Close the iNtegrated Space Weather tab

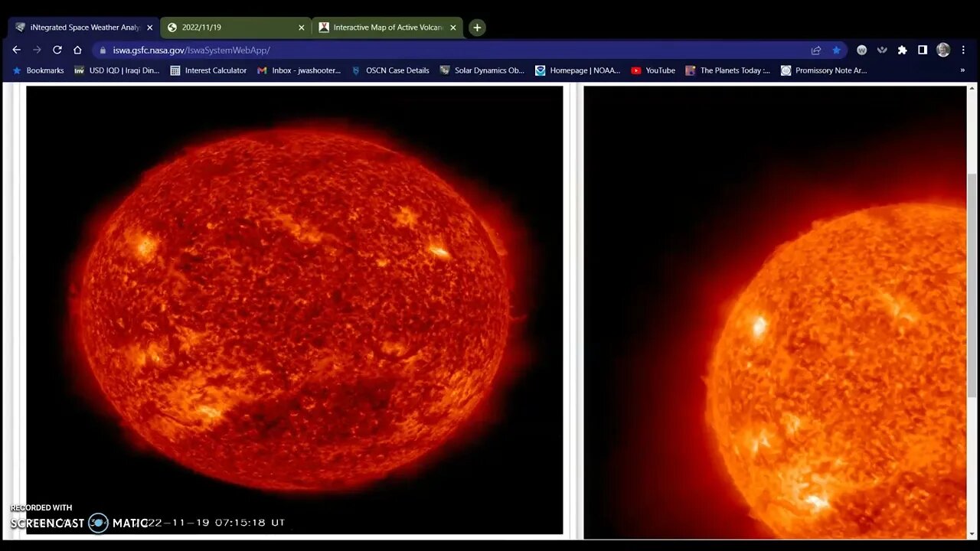(149, 28)
